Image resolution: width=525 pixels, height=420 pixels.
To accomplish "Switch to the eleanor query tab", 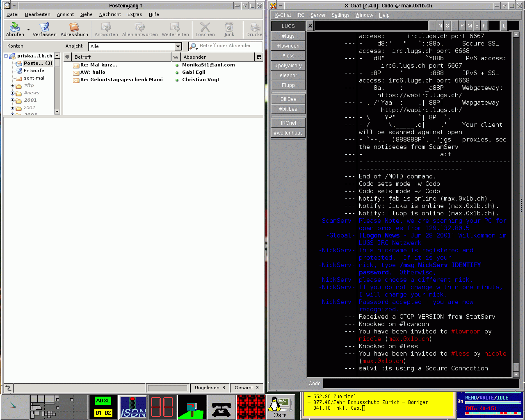I will tap(288, 75).
